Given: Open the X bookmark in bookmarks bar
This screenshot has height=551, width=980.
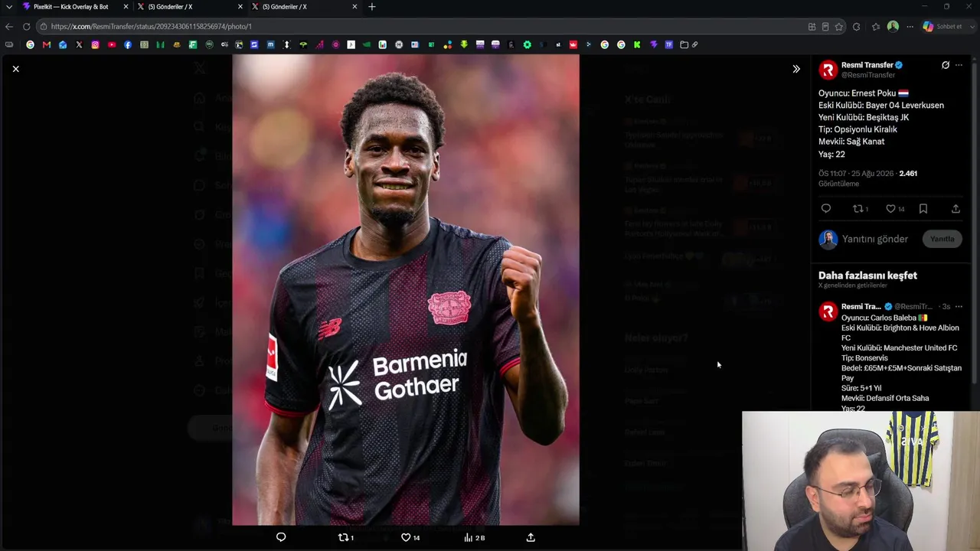Looking at the screenshot, I should [79, 44].
